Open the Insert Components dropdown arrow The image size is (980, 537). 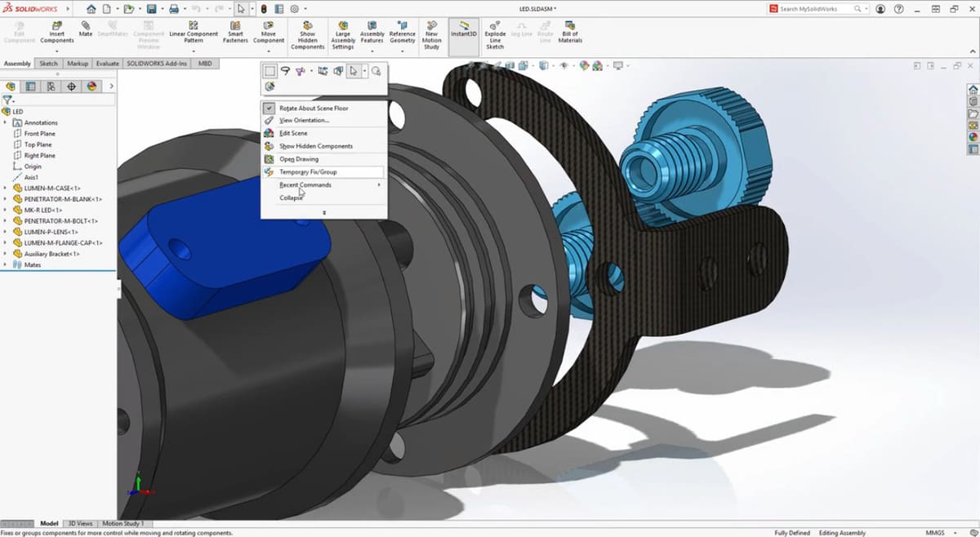(x=57, y=51)
